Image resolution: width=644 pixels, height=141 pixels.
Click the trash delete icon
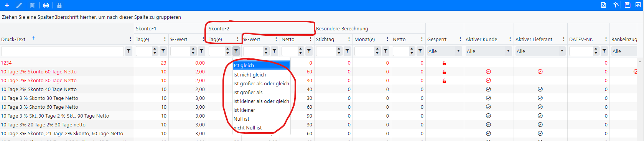[32, 5]
